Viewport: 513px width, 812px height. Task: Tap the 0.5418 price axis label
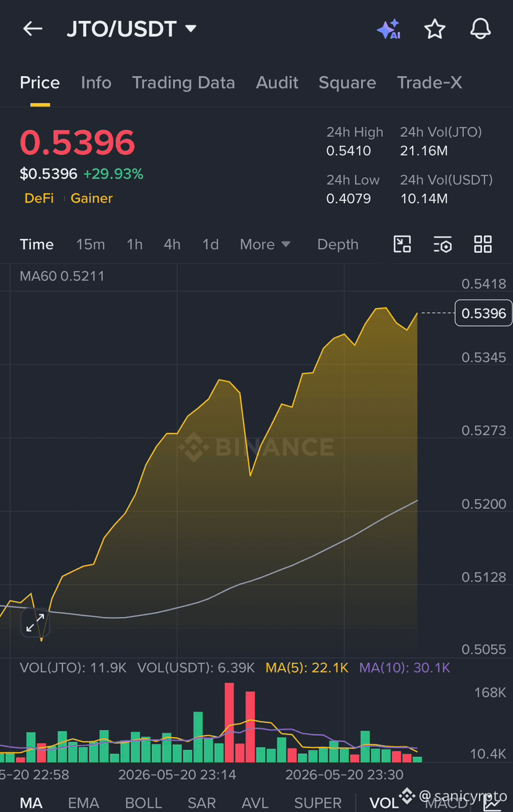coord(484,284)
